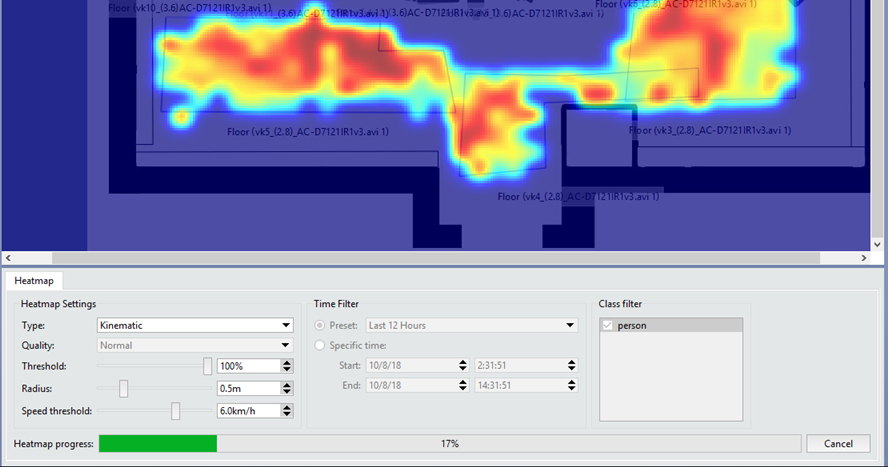
Task: Toggle the person class filter checkbox
Action: coord(607,325)
